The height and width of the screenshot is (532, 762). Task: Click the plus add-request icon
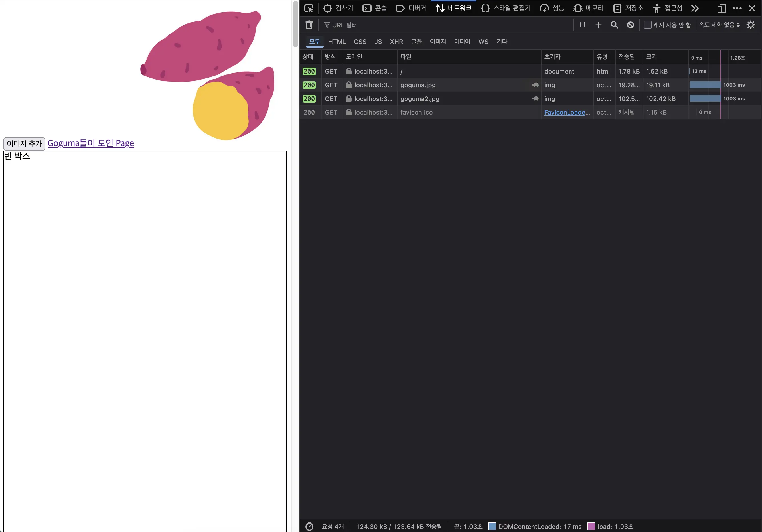tap(598, 25)
